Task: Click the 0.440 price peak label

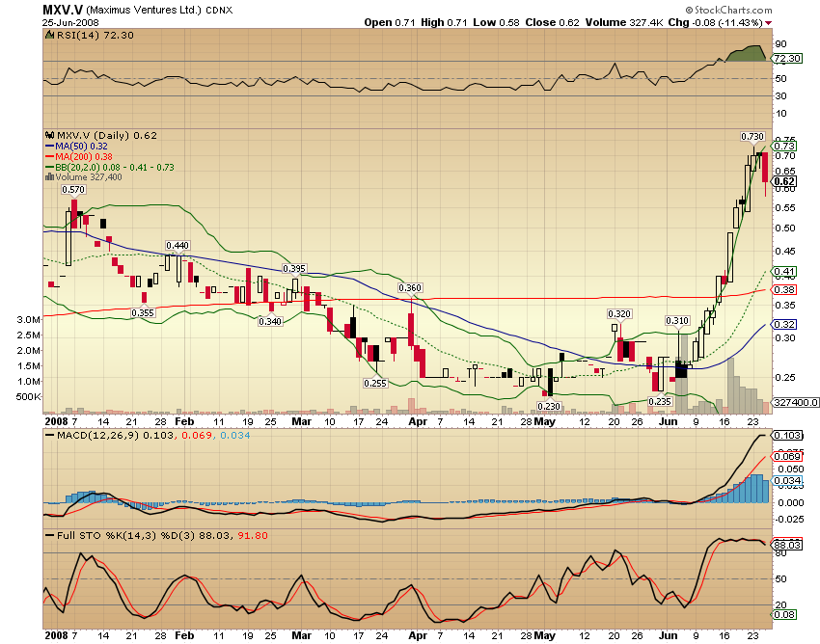Action: (178, 245)
